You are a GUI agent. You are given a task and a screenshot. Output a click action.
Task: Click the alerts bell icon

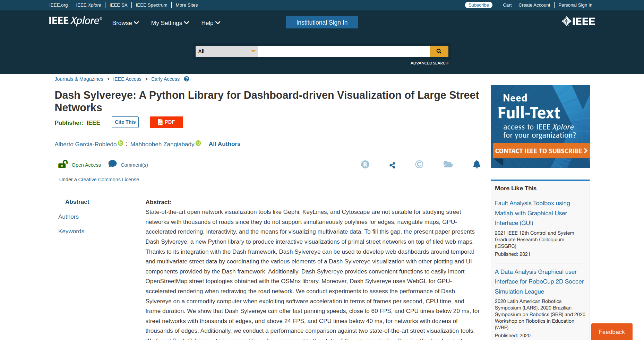pyautogui.click(x=477, y=164)
